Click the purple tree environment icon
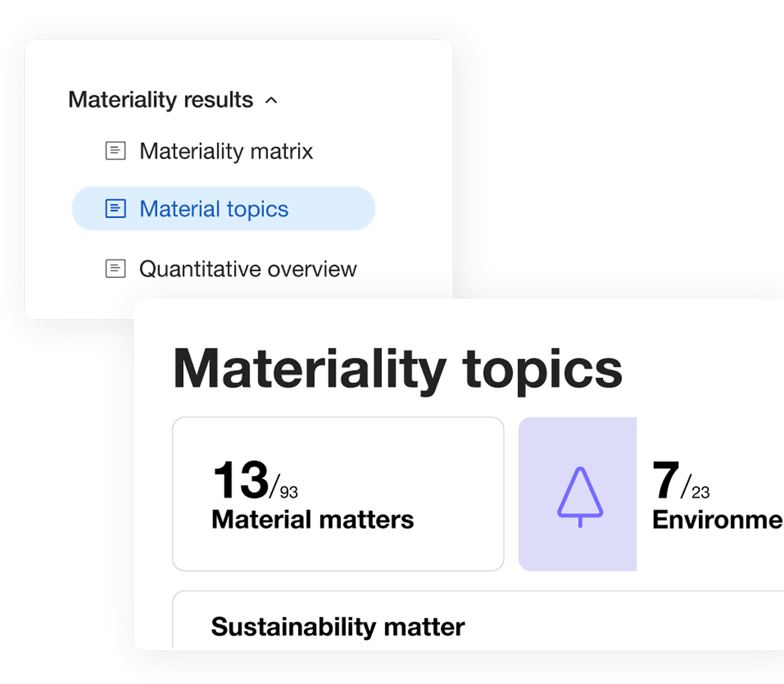 pos(580,497)
